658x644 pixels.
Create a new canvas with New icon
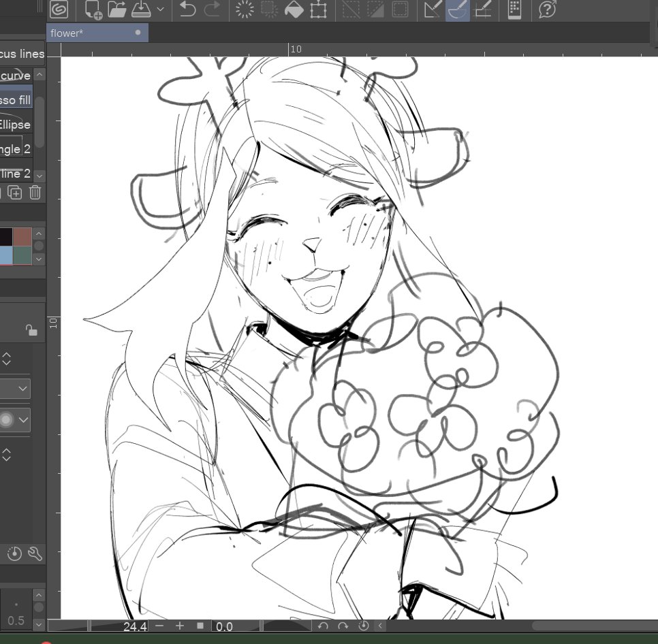coord(93,10)
